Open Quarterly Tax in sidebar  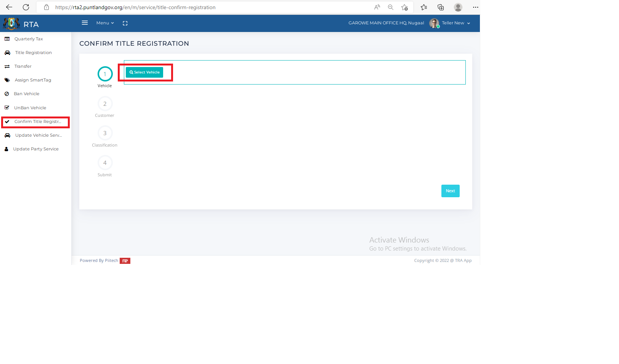point(35,39)
